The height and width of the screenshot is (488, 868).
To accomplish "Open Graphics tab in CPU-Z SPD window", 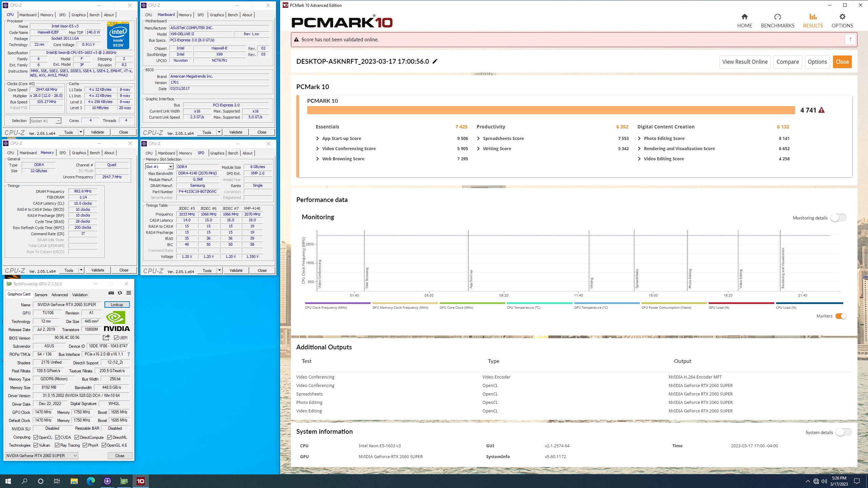I will tap(217, 153).
